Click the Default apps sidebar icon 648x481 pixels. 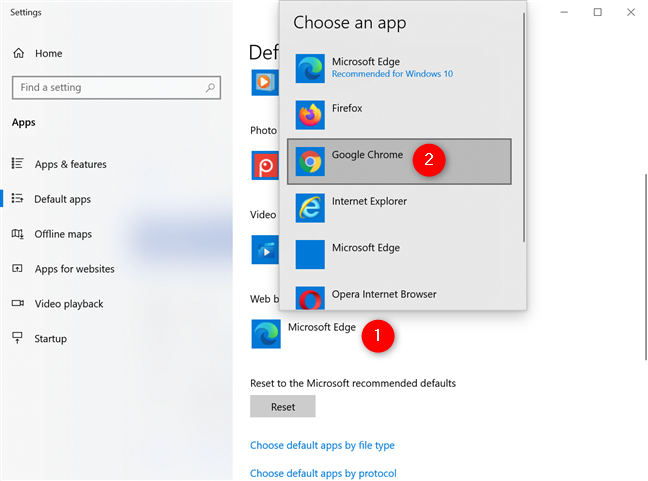[x=17, y=199]
